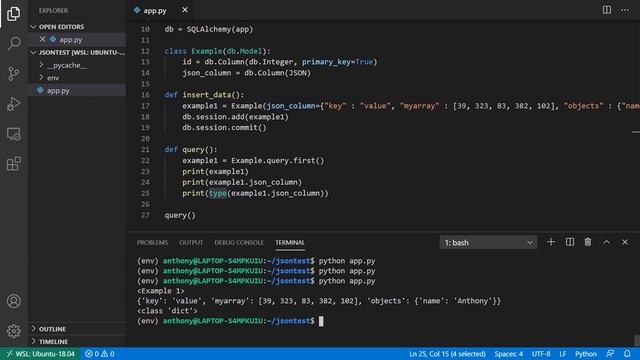Change line ending via LF status item
The image size is (640, 360).
coord(562,354)
